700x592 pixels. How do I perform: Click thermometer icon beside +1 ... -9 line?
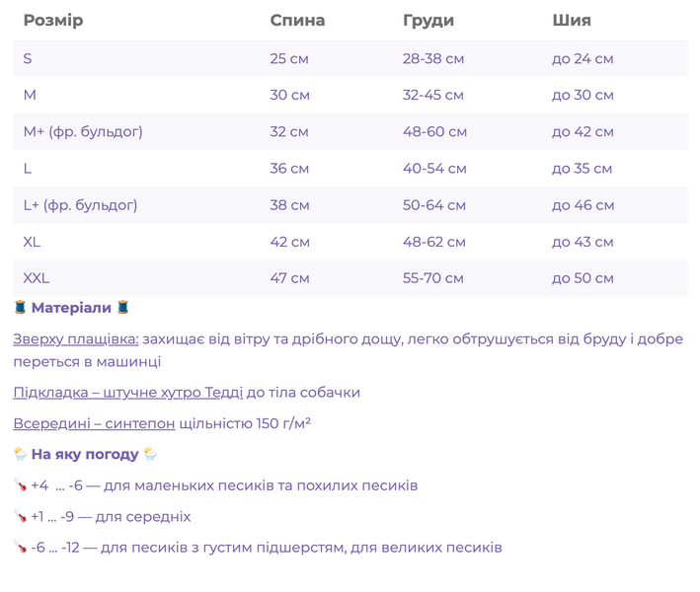20,516
